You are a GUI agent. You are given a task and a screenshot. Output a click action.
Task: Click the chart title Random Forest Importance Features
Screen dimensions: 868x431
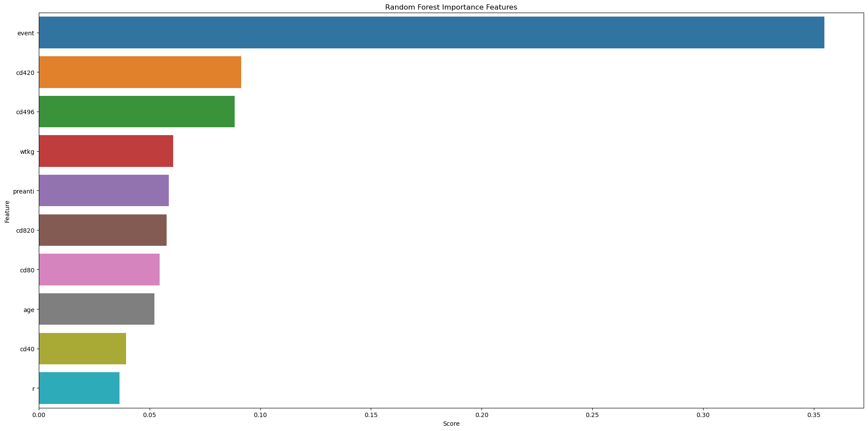coord(451,7)
